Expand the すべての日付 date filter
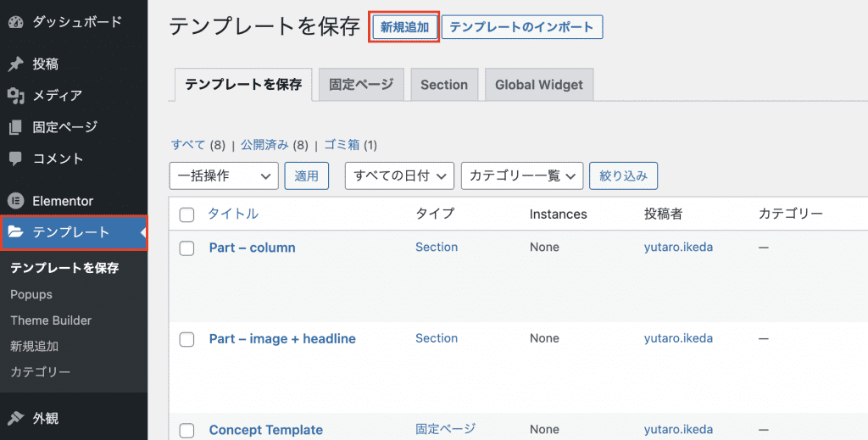Screen dimensions: 868x440 coord(399,176)
